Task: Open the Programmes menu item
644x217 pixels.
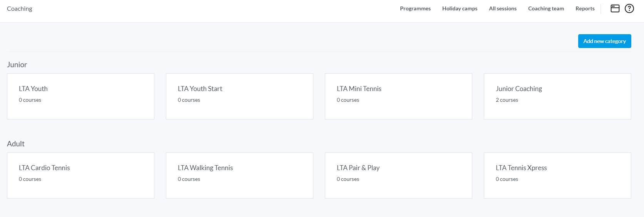Action: 415,8
